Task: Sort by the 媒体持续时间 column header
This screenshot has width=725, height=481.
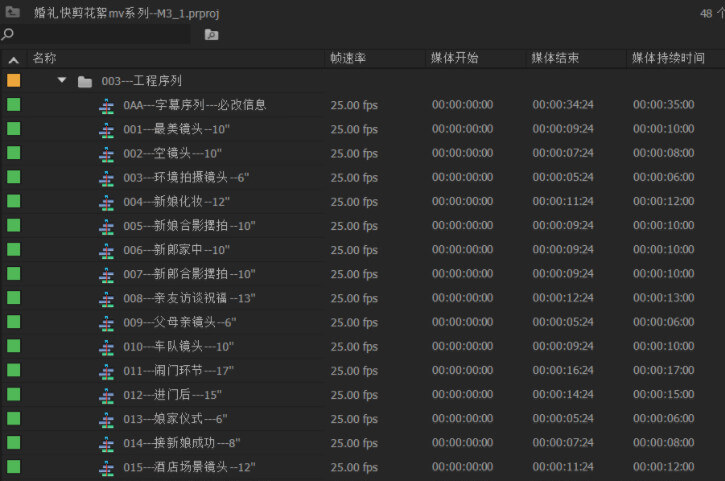Action: pos(668,58)
